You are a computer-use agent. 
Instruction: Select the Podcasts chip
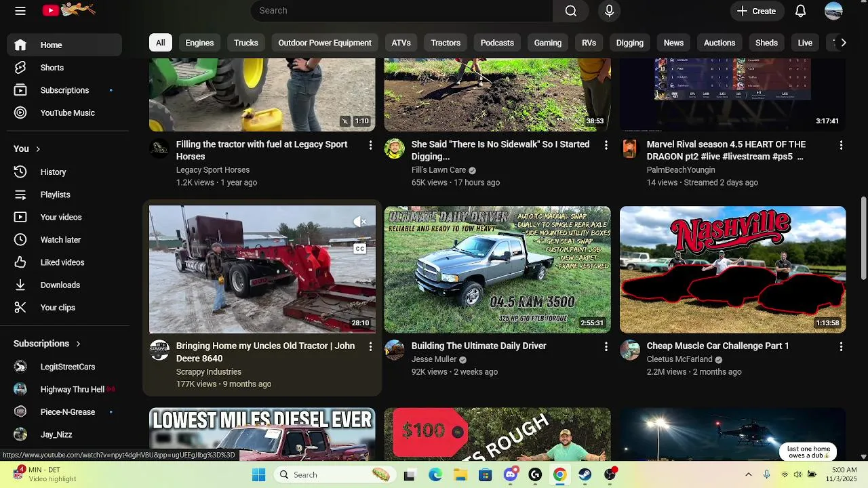[x=497, y=43]
